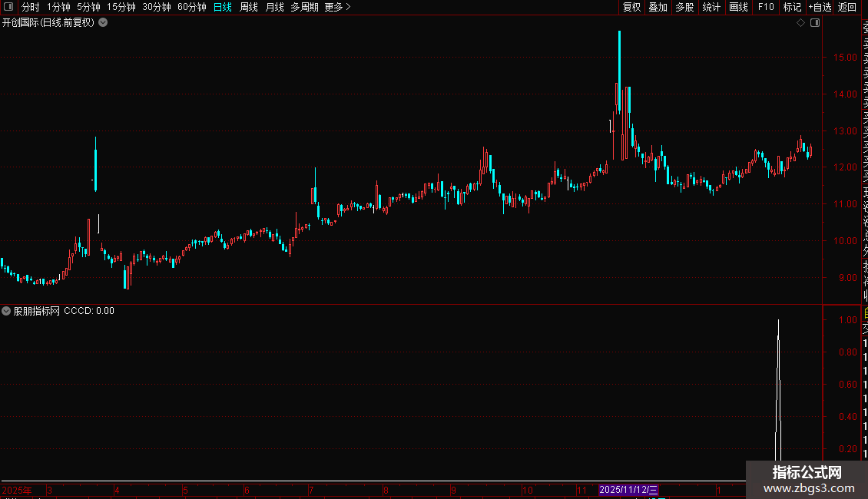Open the 股朋指标网 indicator dropdown arrow
The image size is (868, 499).
point(6,311)
